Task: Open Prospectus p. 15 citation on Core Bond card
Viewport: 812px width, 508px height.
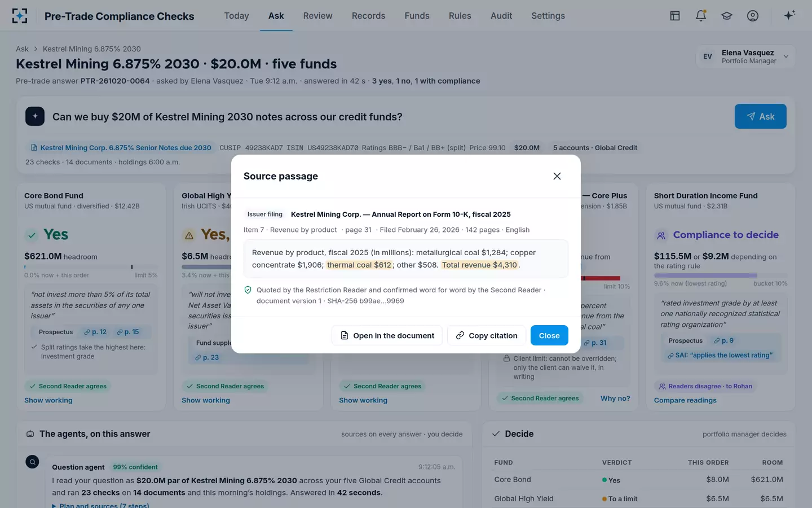Action: (x=128, y=332)
